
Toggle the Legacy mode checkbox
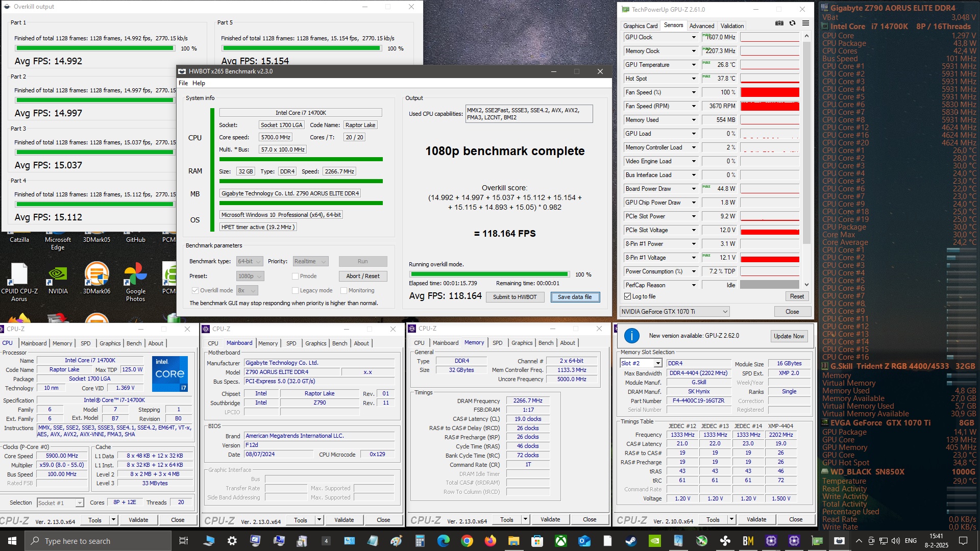tap(295, 290)
